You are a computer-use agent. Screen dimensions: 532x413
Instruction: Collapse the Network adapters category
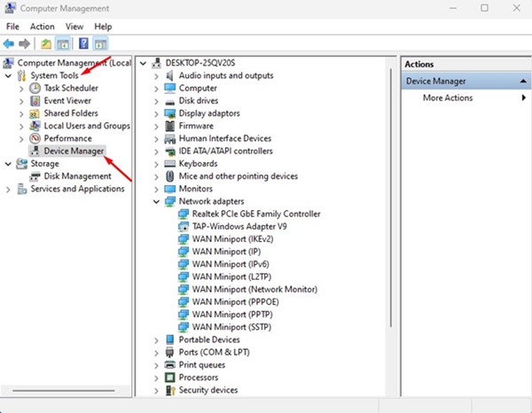point(157,201)
